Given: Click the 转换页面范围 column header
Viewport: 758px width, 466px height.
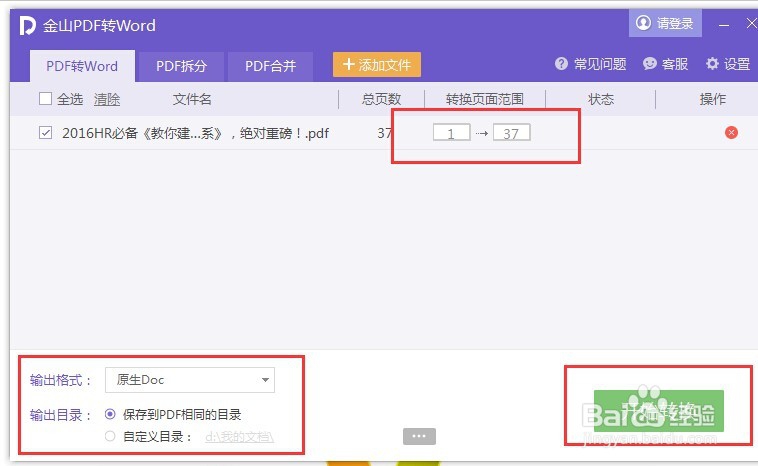Looking at the screenshot, I should [484, 100].
